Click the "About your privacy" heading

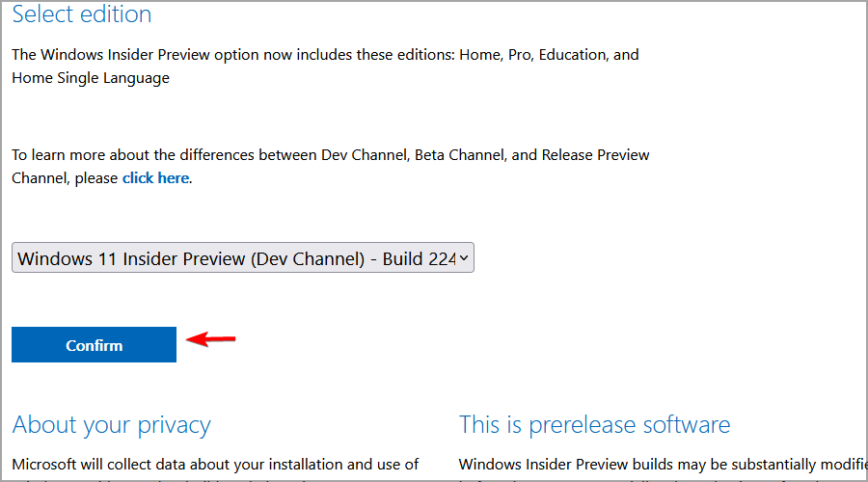tap(111, 424)
